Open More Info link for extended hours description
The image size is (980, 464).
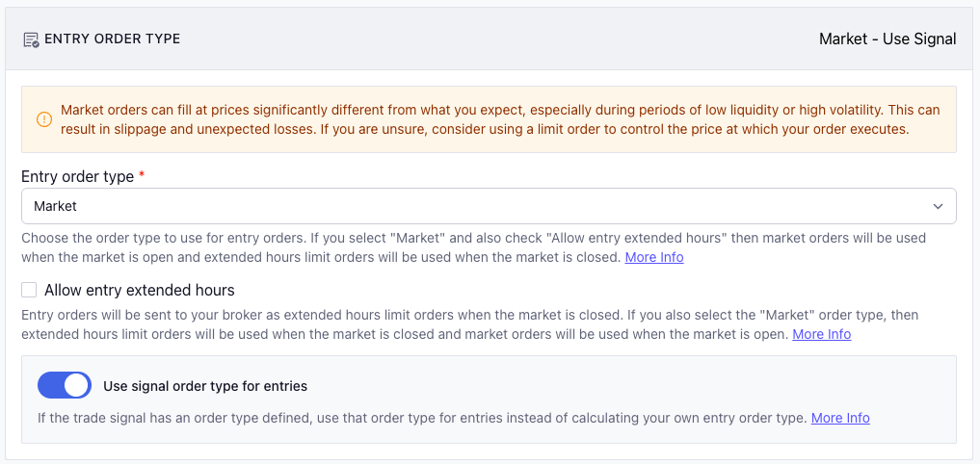[821, 334]
